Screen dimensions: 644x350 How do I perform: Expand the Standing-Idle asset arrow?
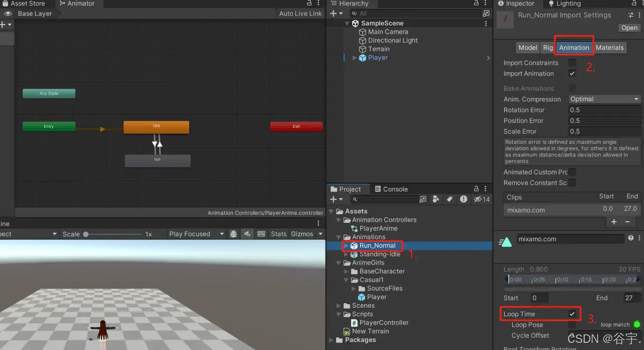346,254
